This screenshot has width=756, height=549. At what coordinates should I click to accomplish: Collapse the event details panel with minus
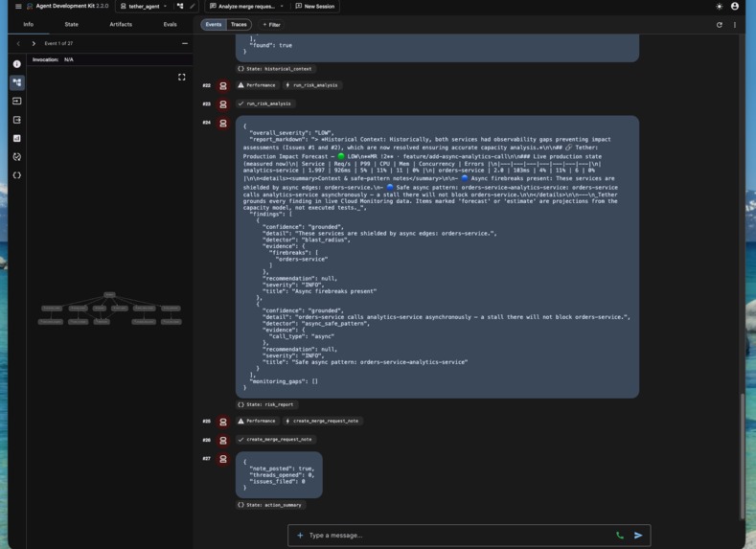click(185, 43)
